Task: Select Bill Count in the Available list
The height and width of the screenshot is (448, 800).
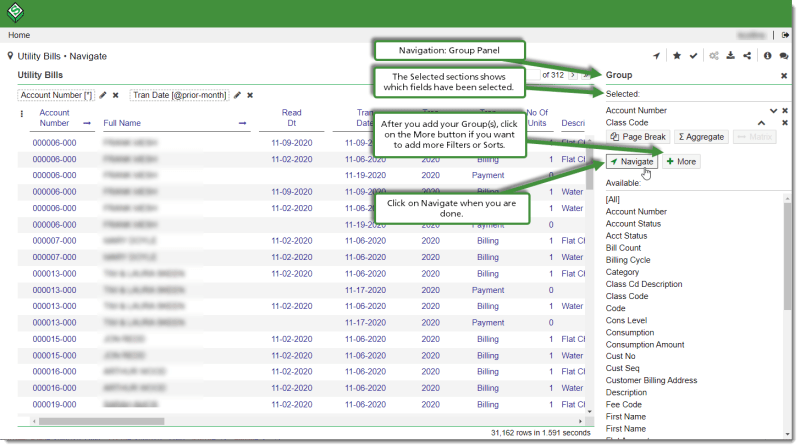Action: 623,247
